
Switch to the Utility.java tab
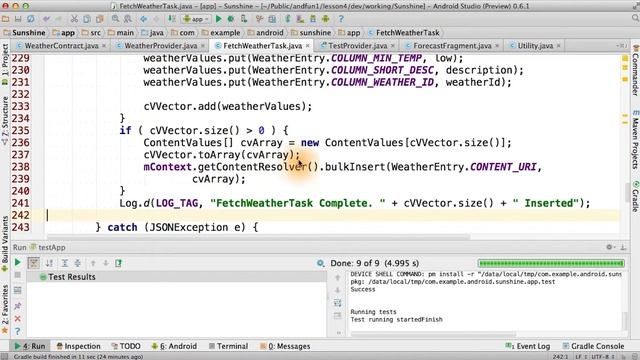click(535, 46)
